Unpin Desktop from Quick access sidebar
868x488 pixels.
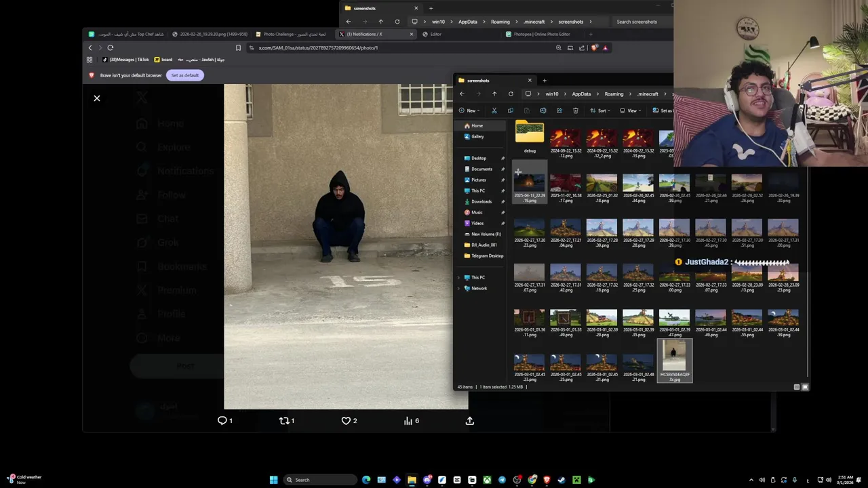click(x=502, y=159)
